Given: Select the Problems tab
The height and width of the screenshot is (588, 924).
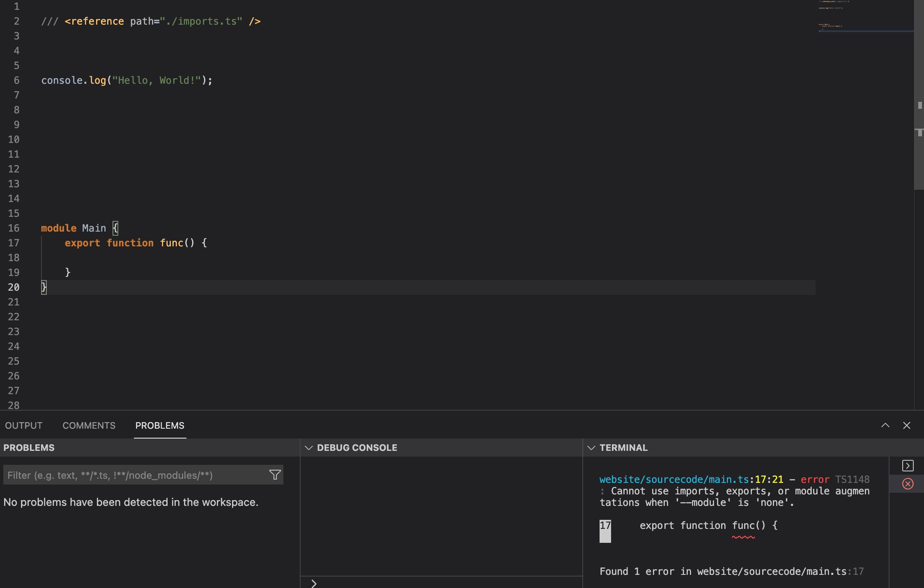Looking at the screenshot, I should pyautogui.click(x=160, y=425).
